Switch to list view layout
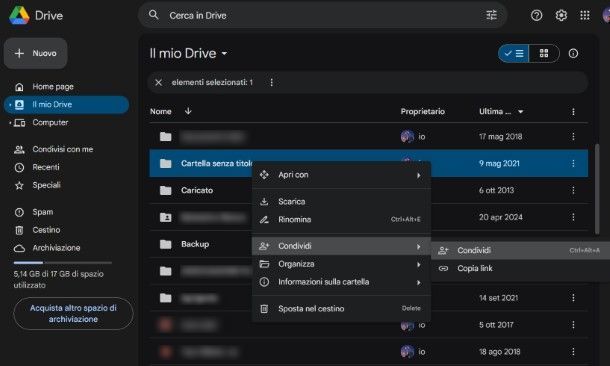This screenshot has width=610, height=366. tap(514, 53)
